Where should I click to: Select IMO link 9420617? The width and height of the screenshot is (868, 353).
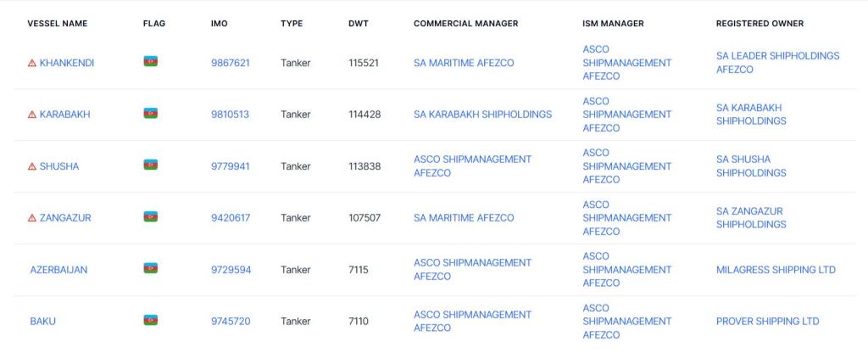tap(230, 218)
